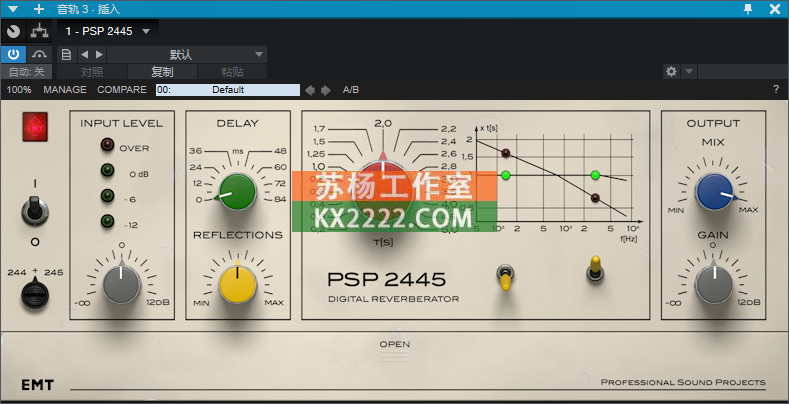Viewport: 789px width, 404px height.
Task: Pin the plugin window
Action: pos(748,9)
